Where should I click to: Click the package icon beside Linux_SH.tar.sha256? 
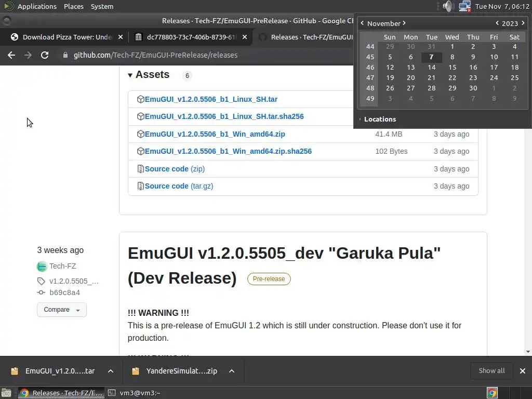click(140, 116)
